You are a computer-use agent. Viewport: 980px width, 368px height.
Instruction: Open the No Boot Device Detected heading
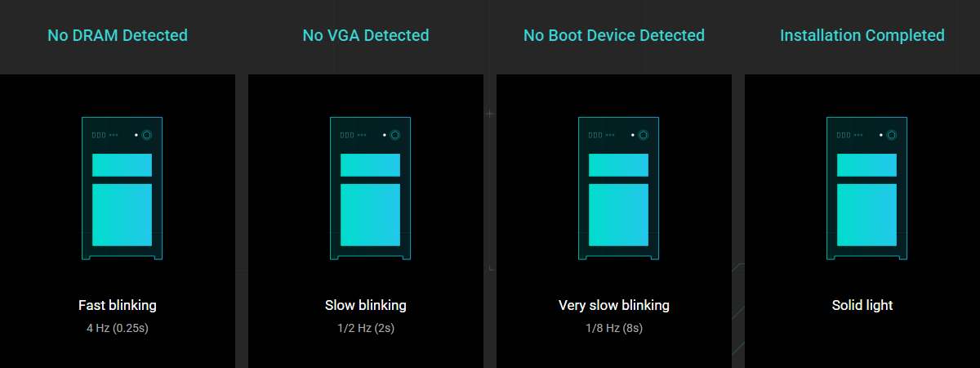coord(614,35)
